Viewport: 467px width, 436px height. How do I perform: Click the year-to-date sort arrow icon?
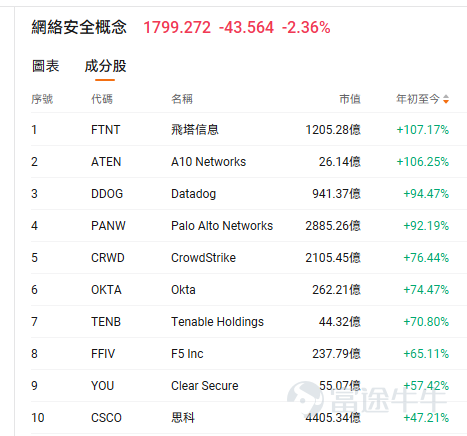click(x=446, y=99)
